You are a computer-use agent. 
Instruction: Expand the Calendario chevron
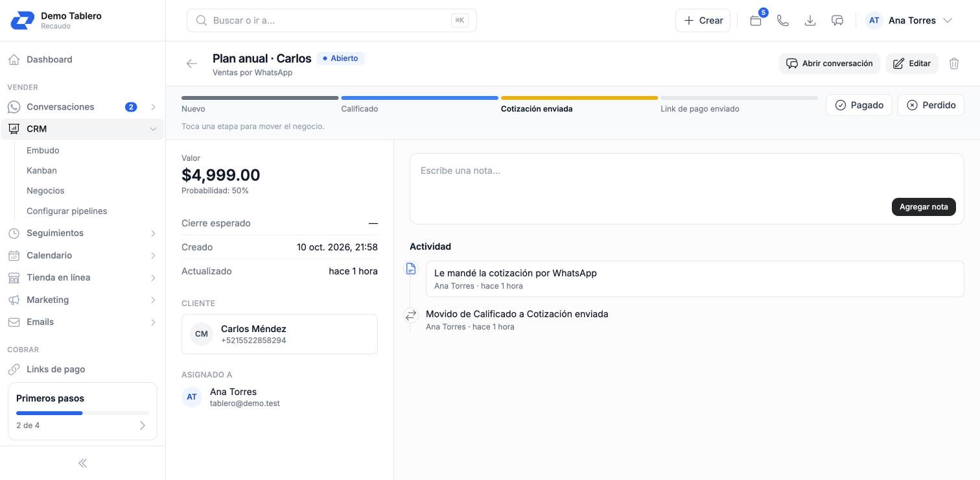click(153, 256)
